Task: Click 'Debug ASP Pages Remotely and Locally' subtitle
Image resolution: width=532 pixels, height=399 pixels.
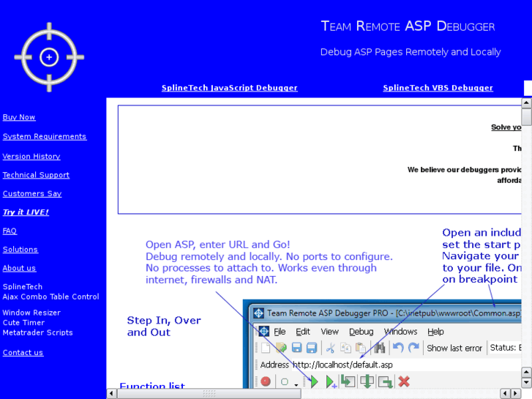Action: pos(411,52)
